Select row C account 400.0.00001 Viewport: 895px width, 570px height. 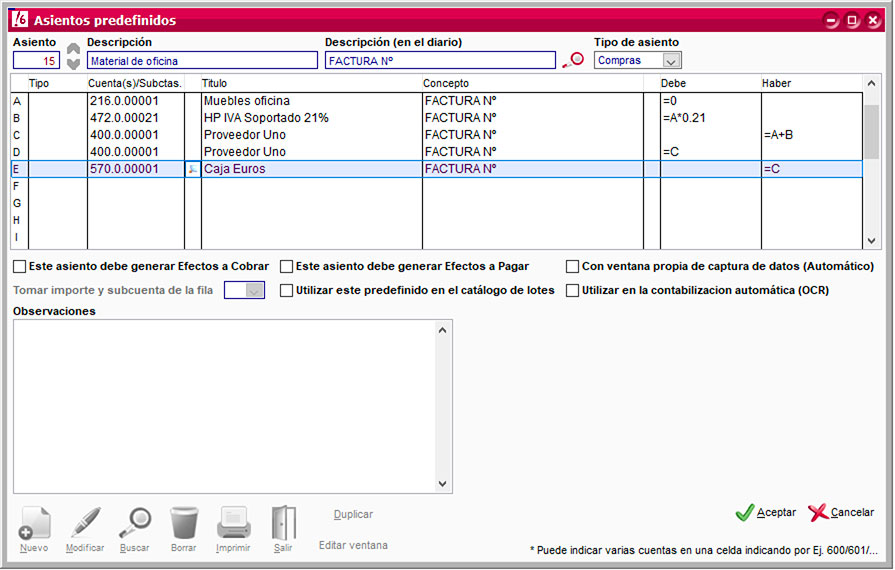pos(136,135)
